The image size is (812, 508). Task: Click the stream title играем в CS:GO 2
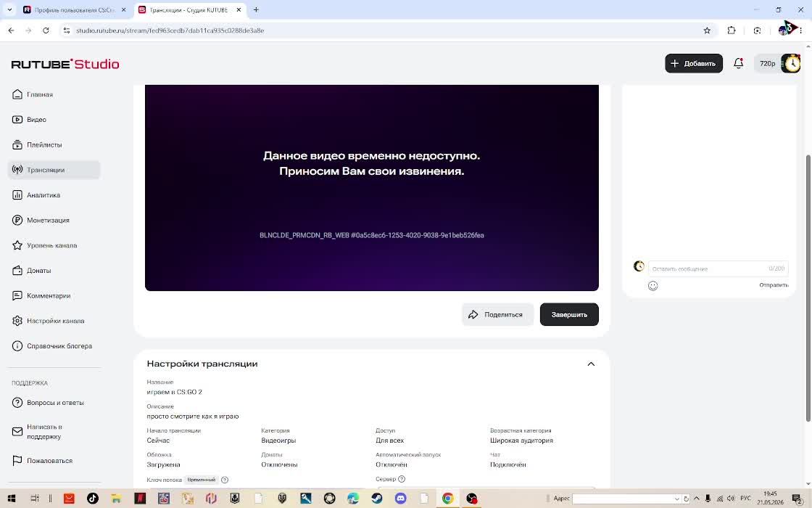click(x=175, y=392)
